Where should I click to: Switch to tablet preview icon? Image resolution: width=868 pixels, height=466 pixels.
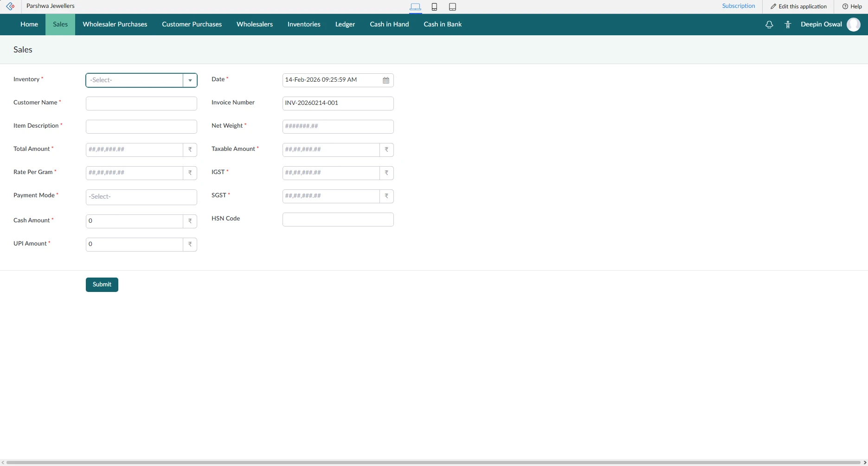(x=452, y=6)
